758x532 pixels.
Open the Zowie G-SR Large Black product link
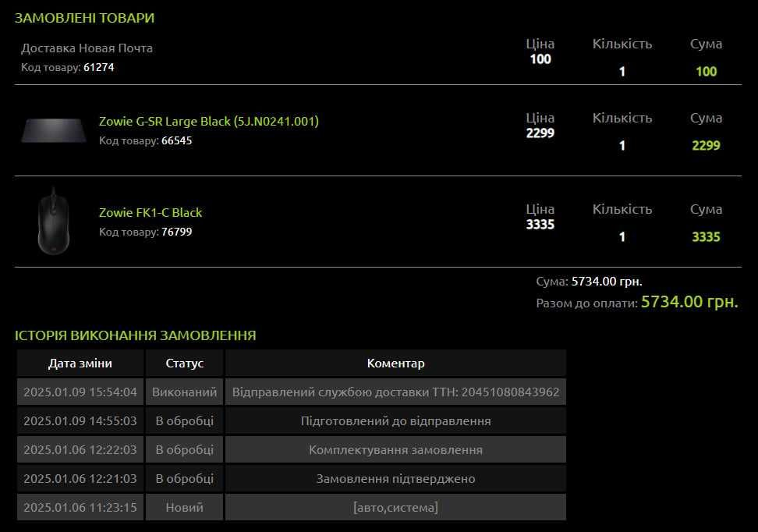[x=209, y=121]
